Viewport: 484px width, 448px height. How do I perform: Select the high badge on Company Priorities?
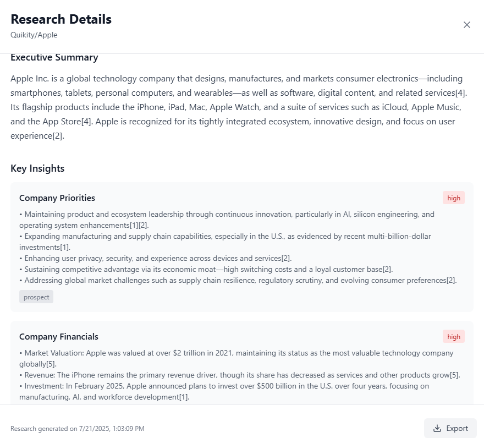coord(453,198)
